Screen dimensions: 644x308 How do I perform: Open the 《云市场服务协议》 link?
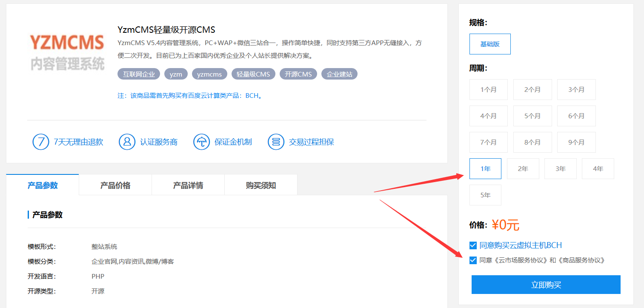[x=521, y=260]
